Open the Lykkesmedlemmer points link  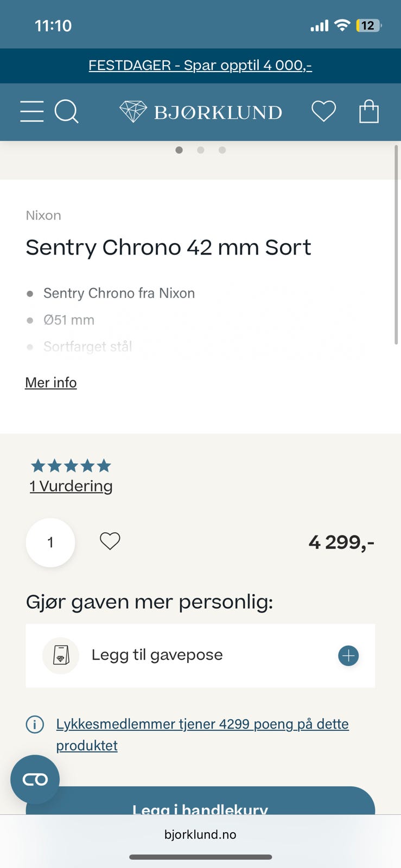pyautogui.click(x=202, y=735)
